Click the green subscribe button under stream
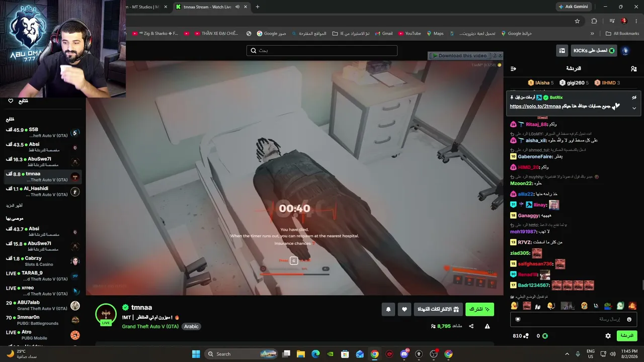 (x=479, y=309)
